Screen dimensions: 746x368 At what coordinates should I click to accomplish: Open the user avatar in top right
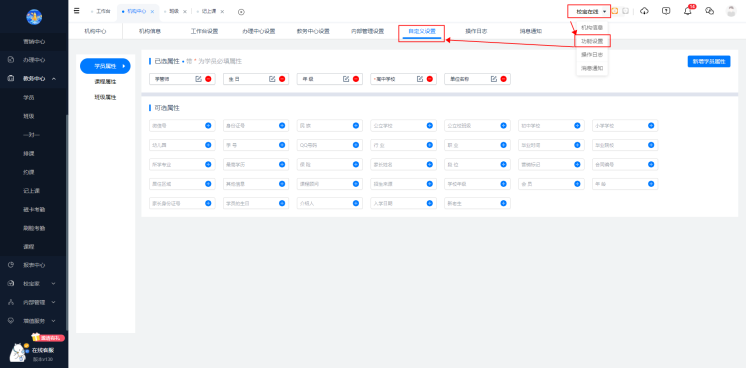click(x=731, y=11)
